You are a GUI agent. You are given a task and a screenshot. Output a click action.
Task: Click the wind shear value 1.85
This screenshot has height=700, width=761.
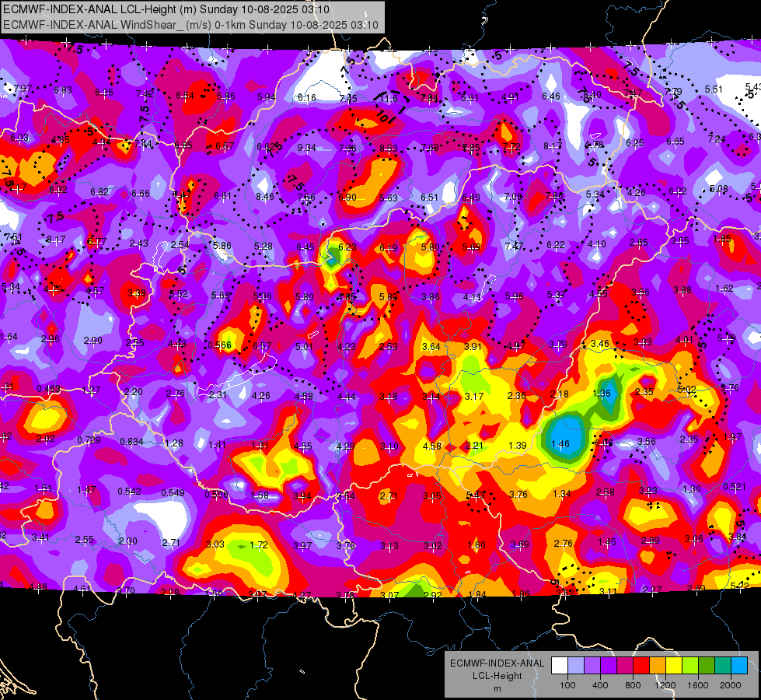(722, 239)
